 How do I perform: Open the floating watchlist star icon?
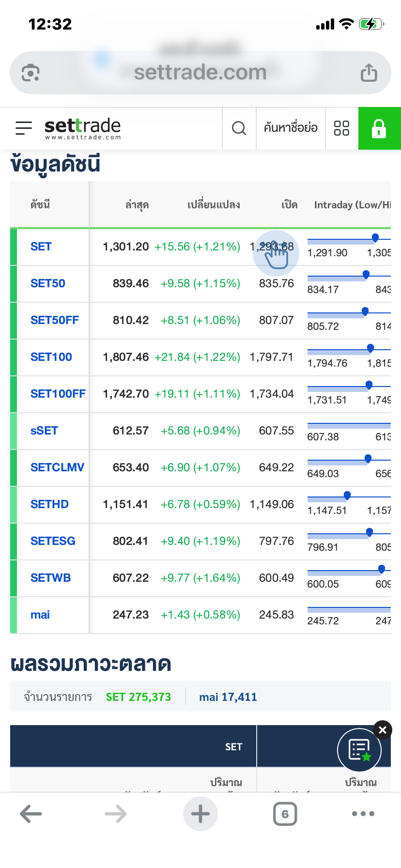(359, 750)
